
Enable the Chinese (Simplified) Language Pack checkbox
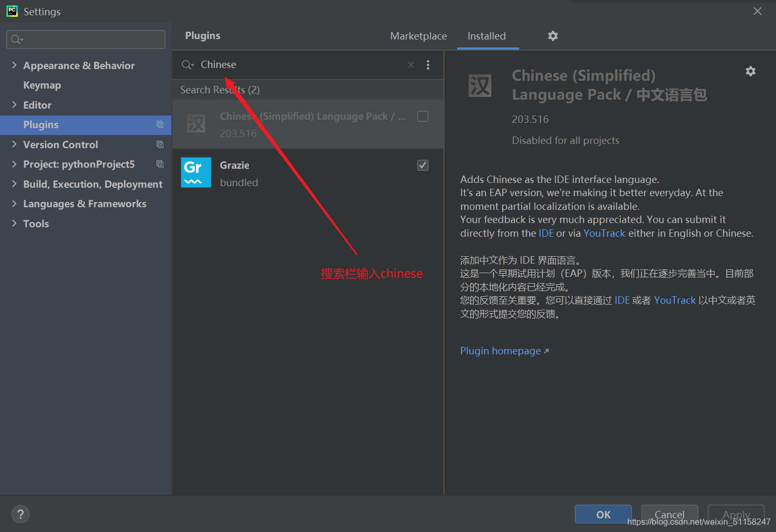tap(423, 117)
